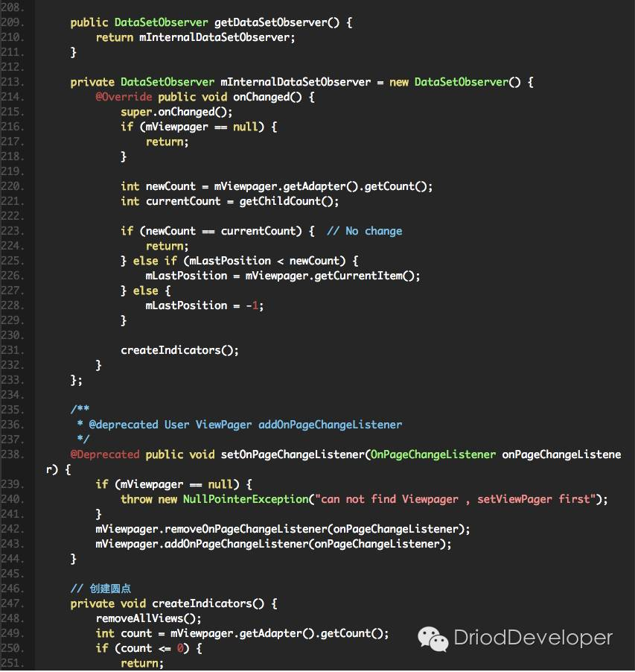Screen dimensions: 635x672
Task: Click 'mLastPosition = -1;' assignment
Action: point(205,305)
